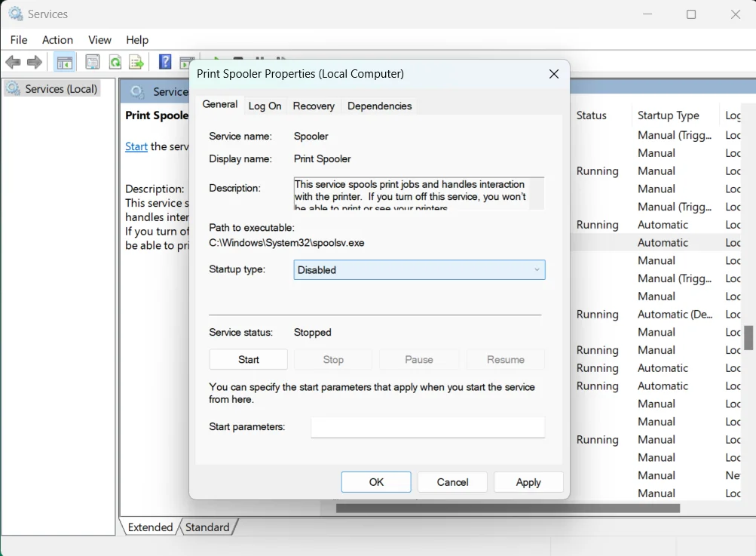Click the Description text box scrollbar

[x=537, y=194]
